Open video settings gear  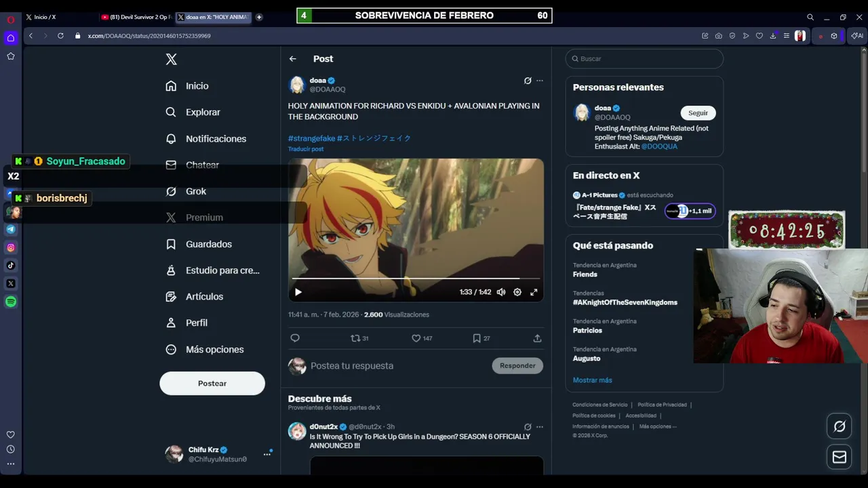[x=517, y=292]
